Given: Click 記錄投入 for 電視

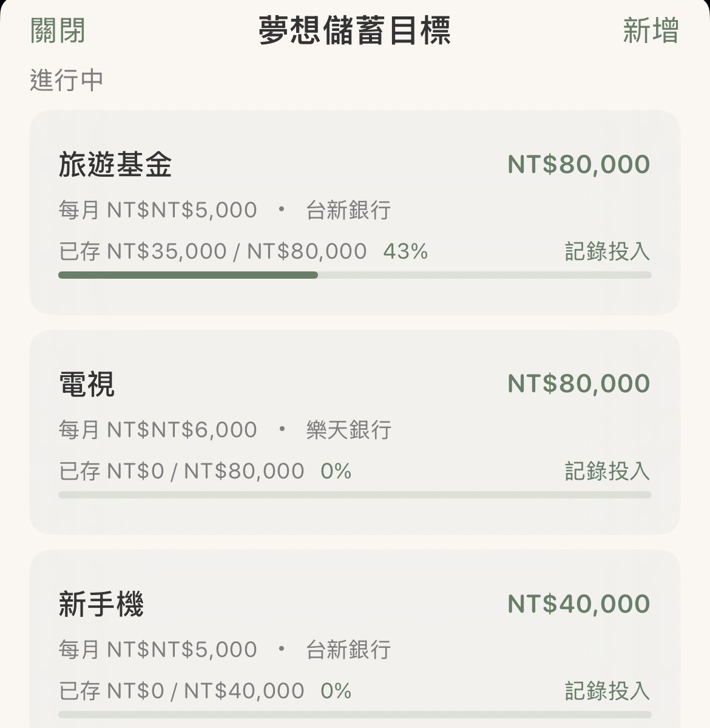Looking at the screenshot, I should [x=607, y=471].
